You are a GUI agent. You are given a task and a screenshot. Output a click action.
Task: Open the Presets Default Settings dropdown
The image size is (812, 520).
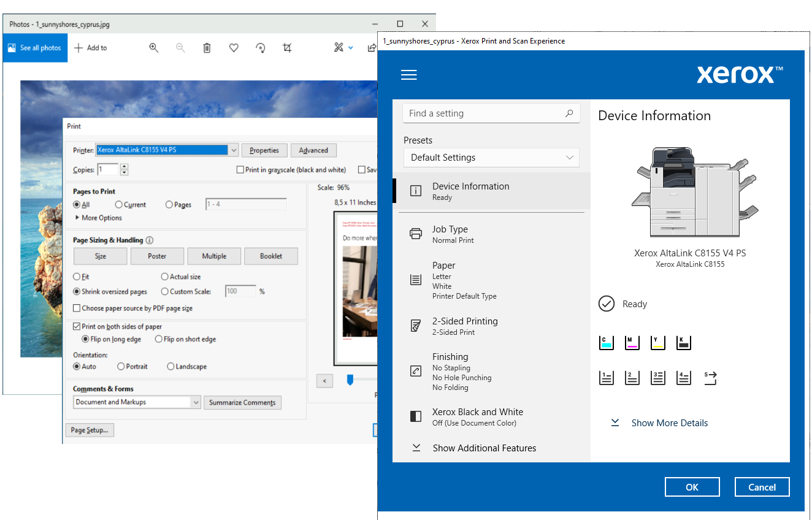tap(491, 158)
